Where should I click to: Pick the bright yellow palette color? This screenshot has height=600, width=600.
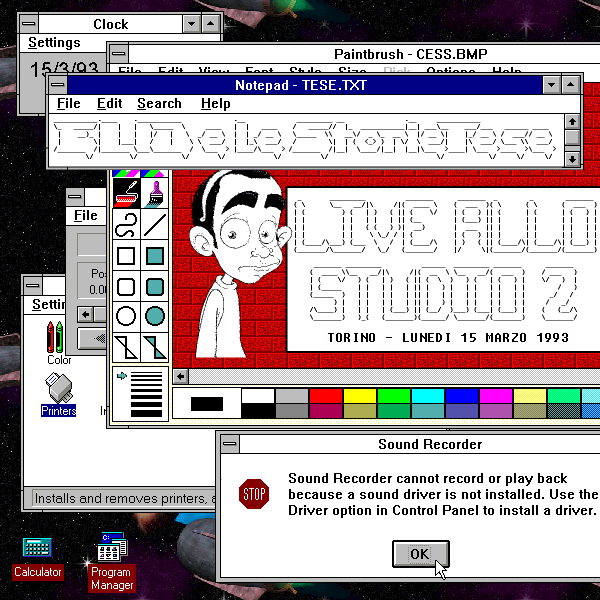point(360,396)
